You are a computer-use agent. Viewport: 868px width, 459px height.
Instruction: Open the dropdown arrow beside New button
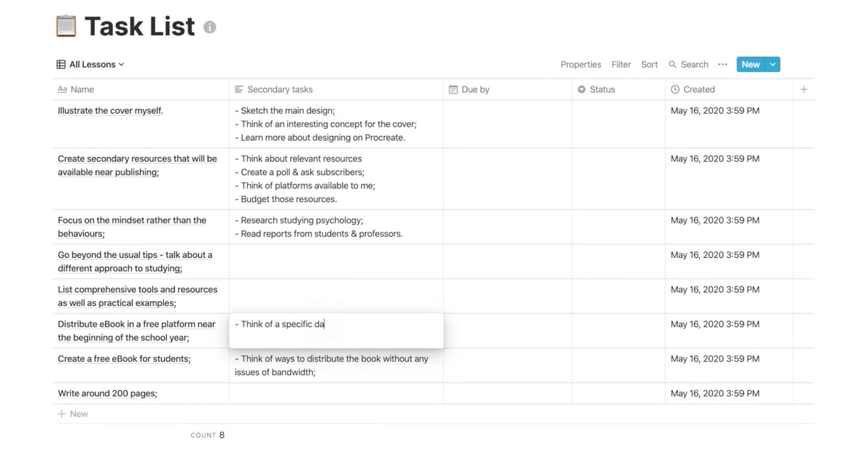(773, 64)
